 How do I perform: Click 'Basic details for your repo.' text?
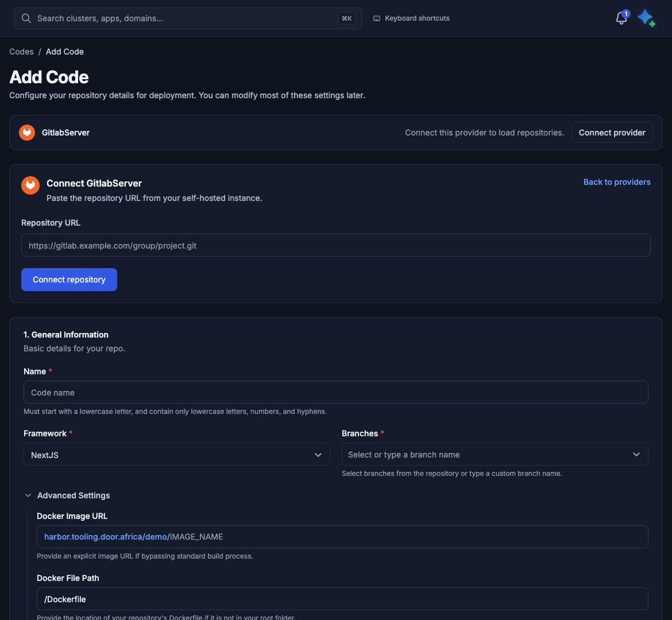(x=74, y=348)
